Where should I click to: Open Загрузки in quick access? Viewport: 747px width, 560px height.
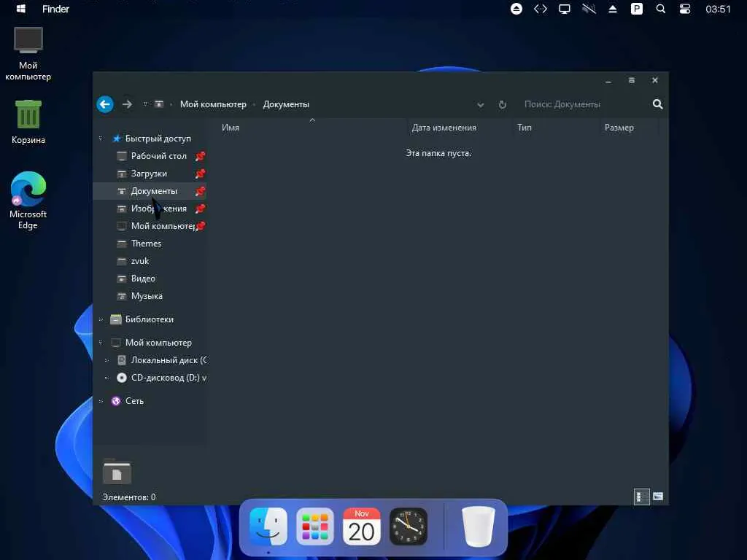[x=149, y=174]
